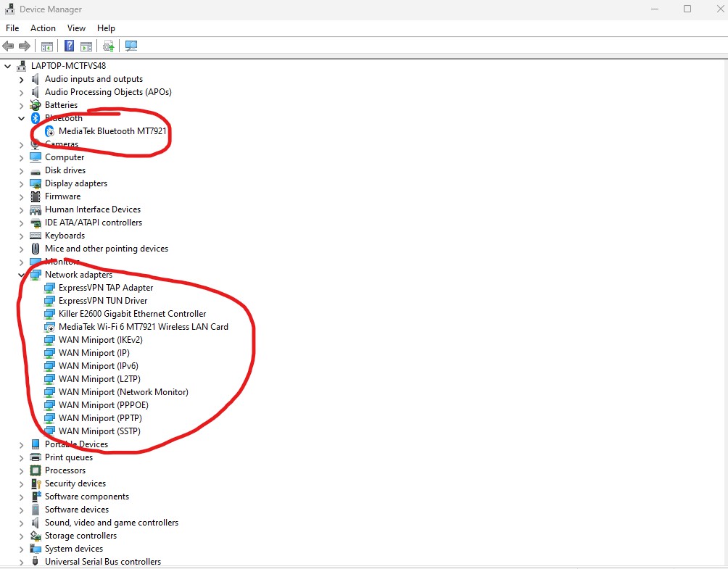
Task: Click the System devices folder icon
Action: 36,549
